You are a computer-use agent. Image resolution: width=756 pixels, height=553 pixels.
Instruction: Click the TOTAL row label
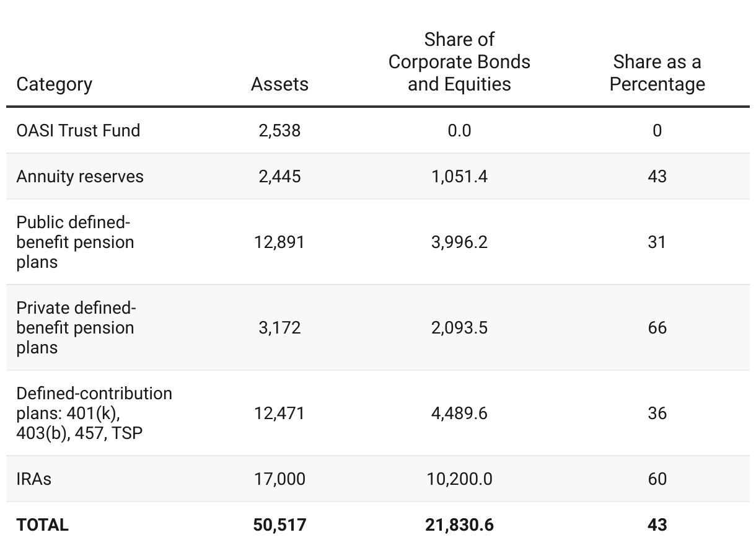tap(43, 524)
